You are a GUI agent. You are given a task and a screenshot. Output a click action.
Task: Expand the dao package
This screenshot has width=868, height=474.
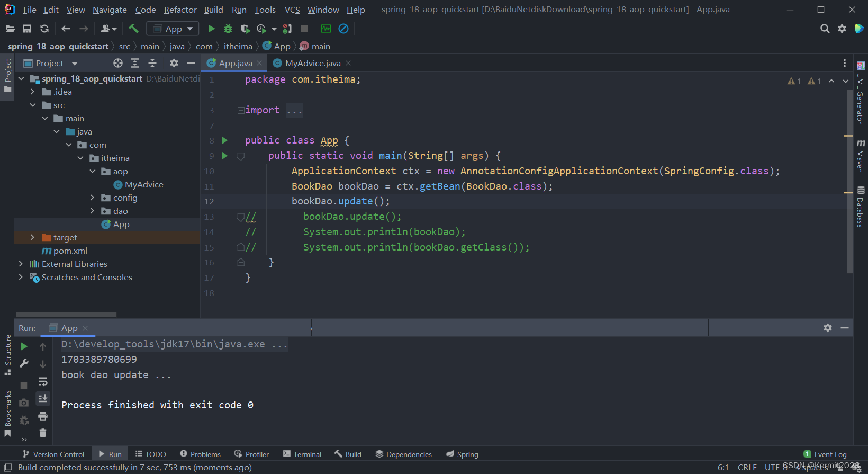click(93, 211)
